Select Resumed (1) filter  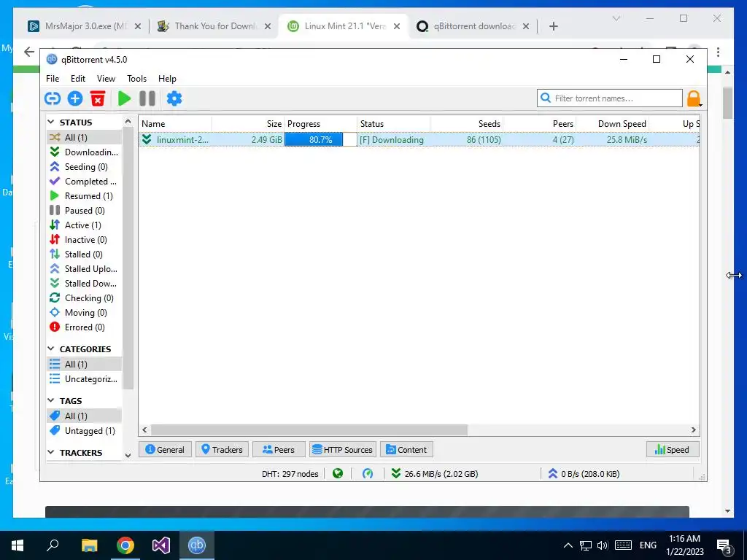[84, 195]
